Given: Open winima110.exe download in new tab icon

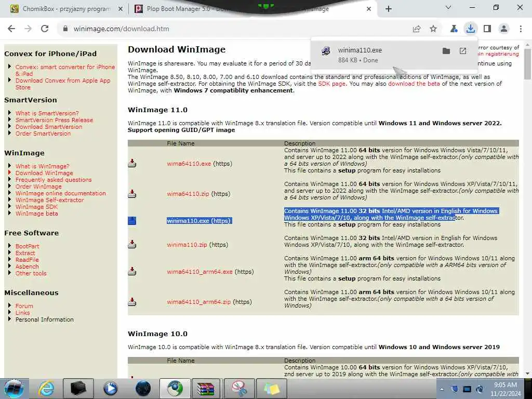Looking at the screenshot, I should [463, 51].
